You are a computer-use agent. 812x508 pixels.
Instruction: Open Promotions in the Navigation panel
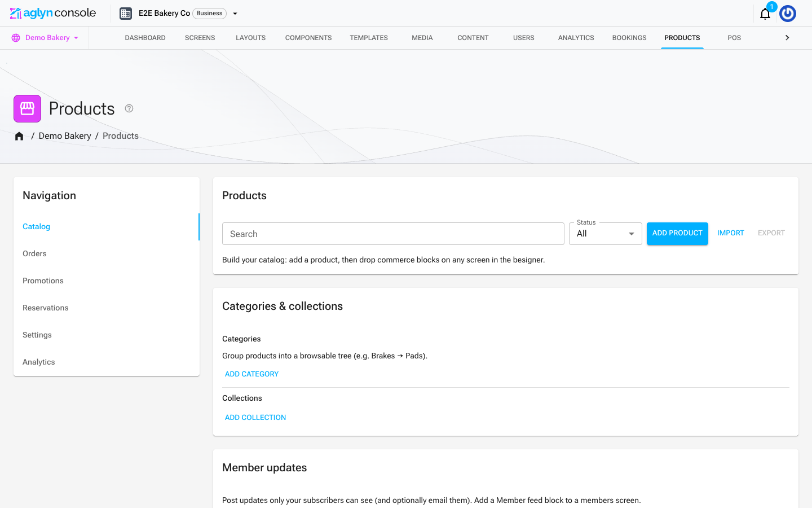[107, 281]
